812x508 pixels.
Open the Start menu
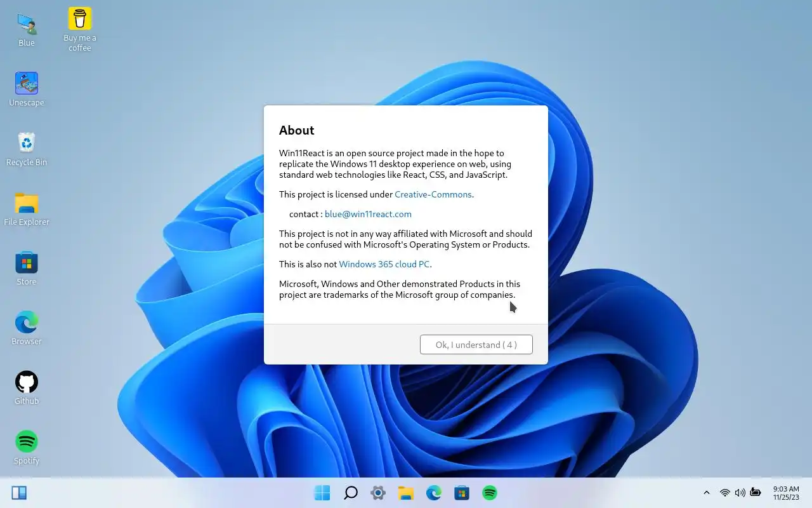[x=322, y=493]
